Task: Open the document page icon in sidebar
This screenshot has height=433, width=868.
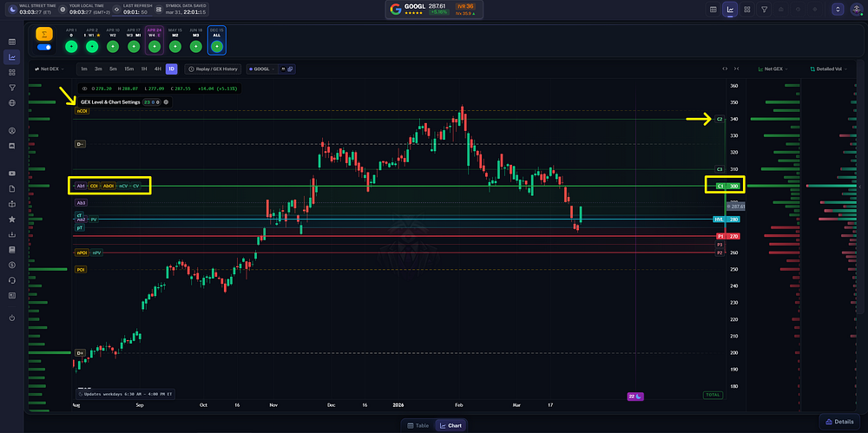Action: pyautogui.click(x=11, y=189)
